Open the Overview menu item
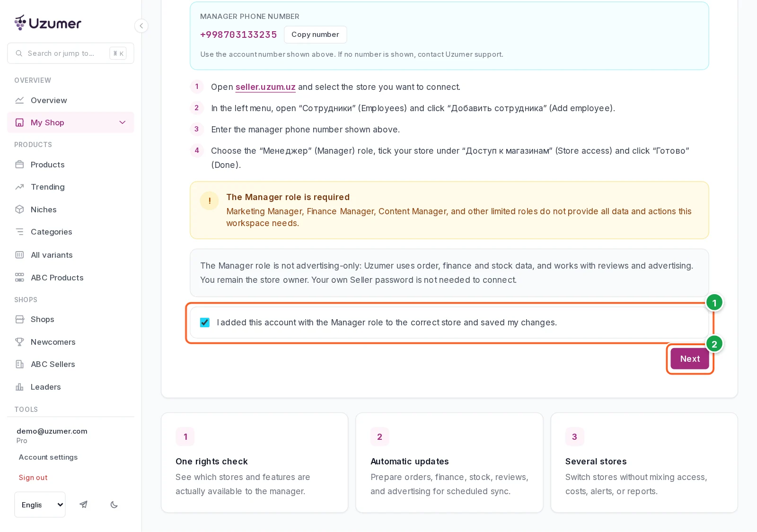Viewport: 757px width, 532px height. click(x=70, y=100)
